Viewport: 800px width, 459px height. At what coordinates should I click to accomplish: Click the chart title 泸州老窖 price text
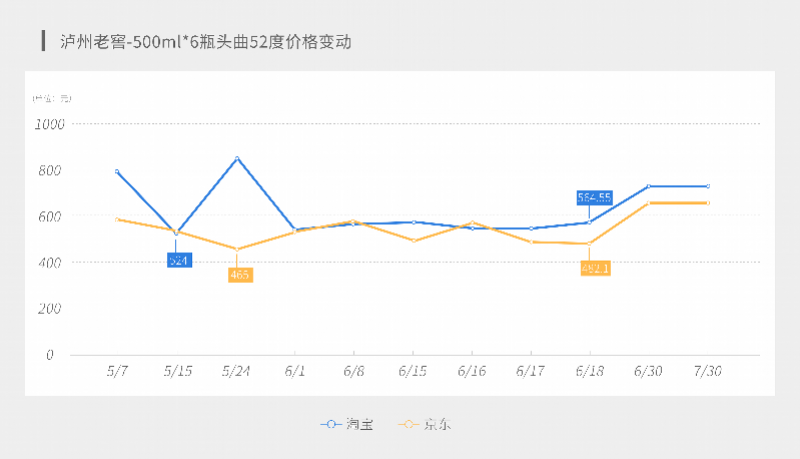206,41
